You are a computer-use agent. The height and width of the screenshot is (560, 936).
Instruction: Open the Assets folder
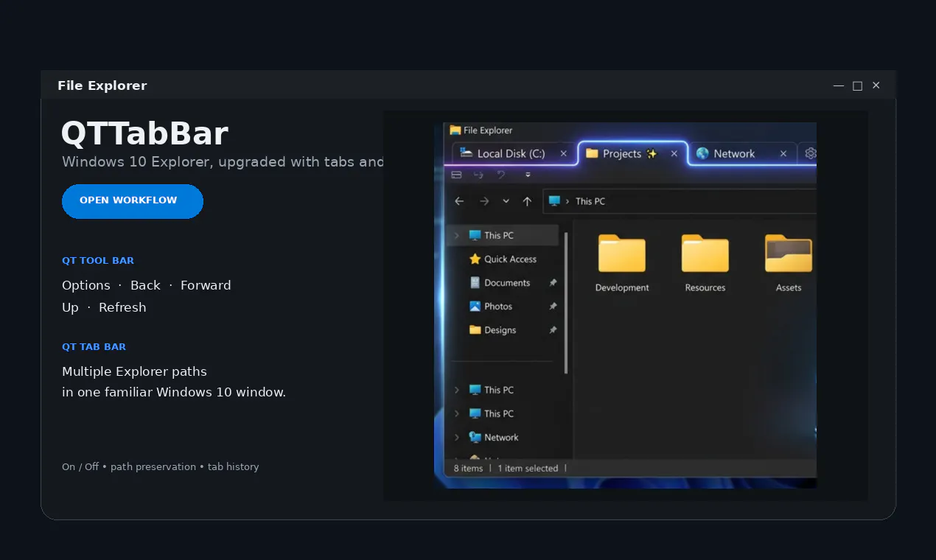click(789, 263)
